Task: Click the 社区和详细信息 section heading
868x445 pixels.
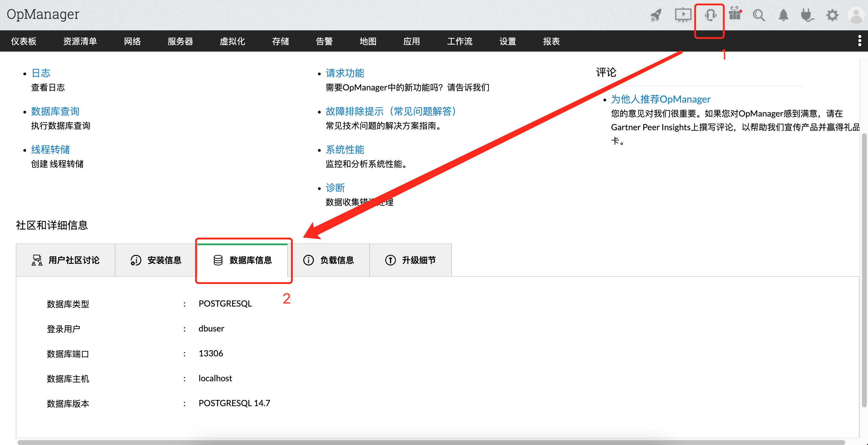Action: pyautogui.click(x=52, y=225)
